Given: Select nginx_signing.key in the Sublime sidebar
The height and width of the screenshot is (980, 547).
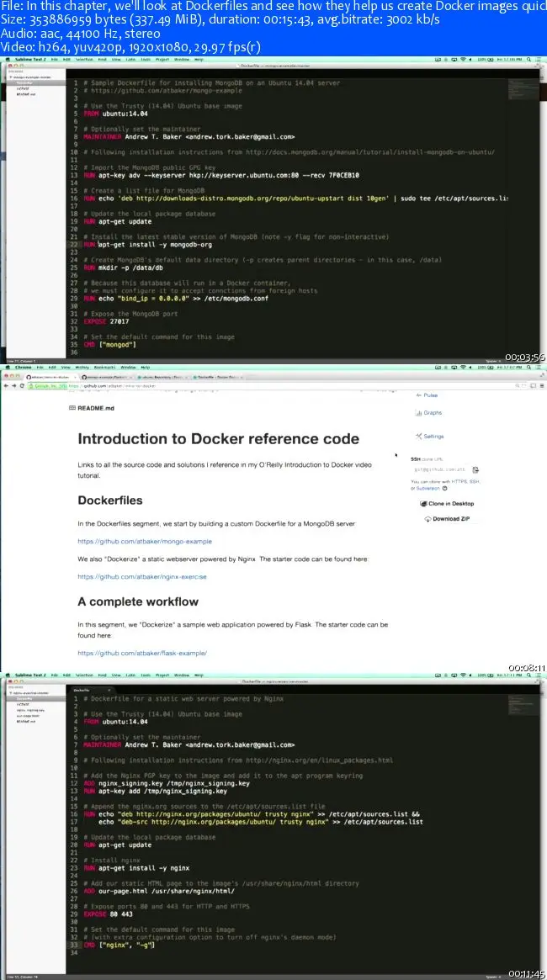Looking at the screenshot, I should (30, 710).
